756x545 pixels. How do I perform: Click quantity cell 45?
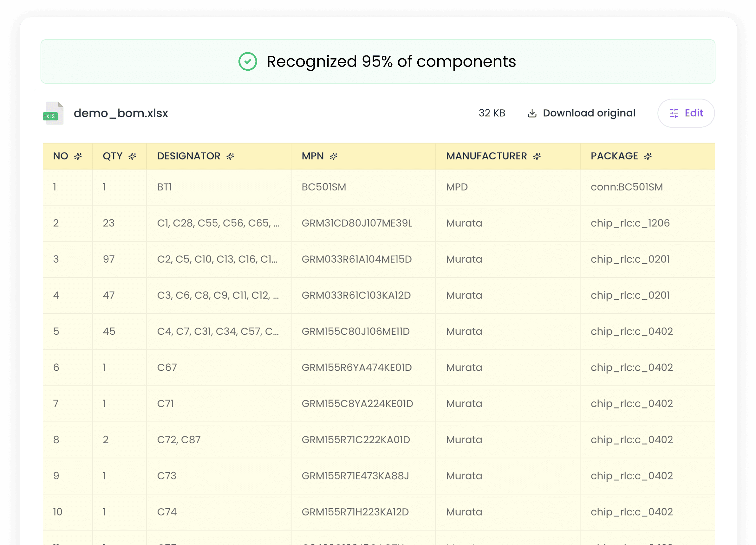click(x=119, y=331)
